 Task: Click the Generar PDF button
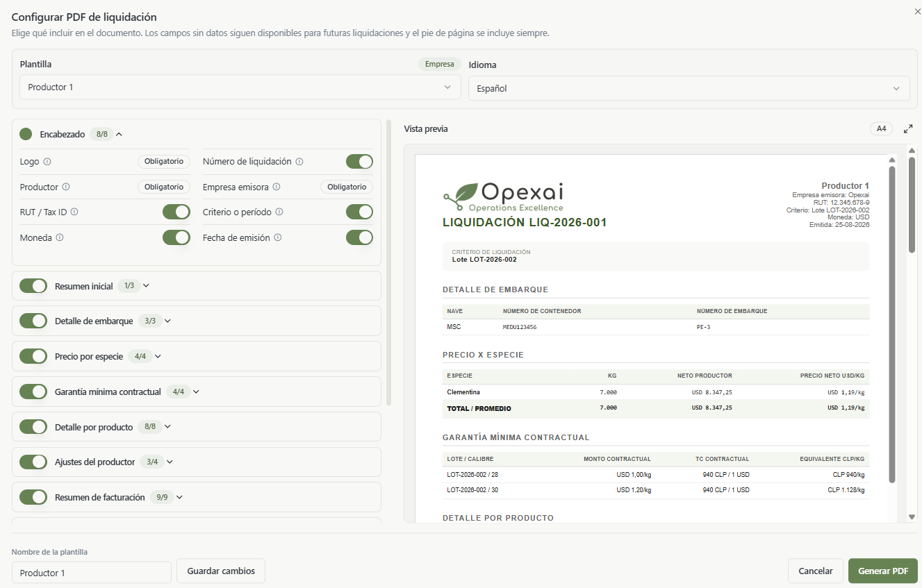click(x=883, y=571)
